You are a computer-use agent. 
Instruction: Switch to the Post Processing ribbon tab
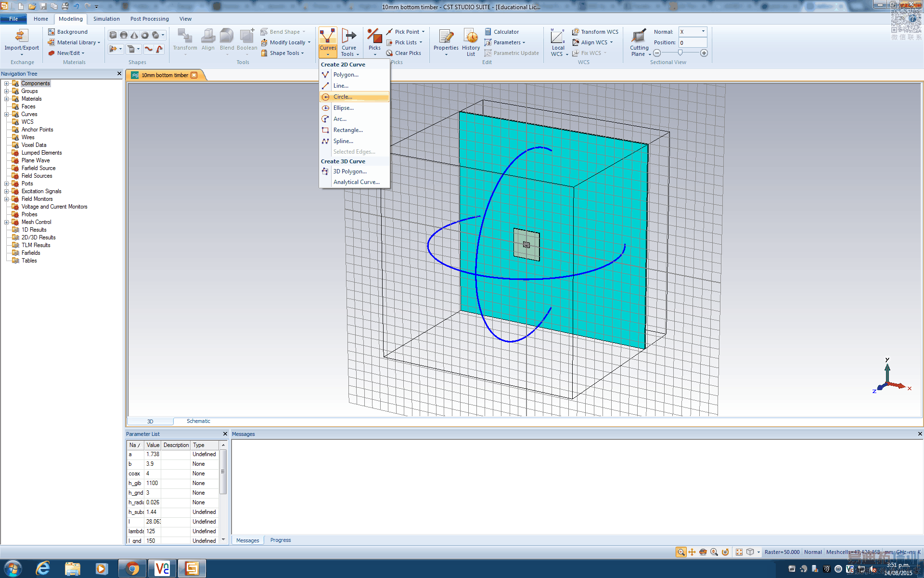tap(150, 19)
